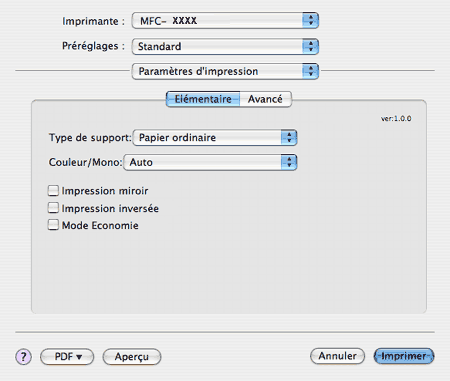Open the PDF options menu button
Viewport: 450px width, 381px height.
pyautogui.click(x=67, y=357)
